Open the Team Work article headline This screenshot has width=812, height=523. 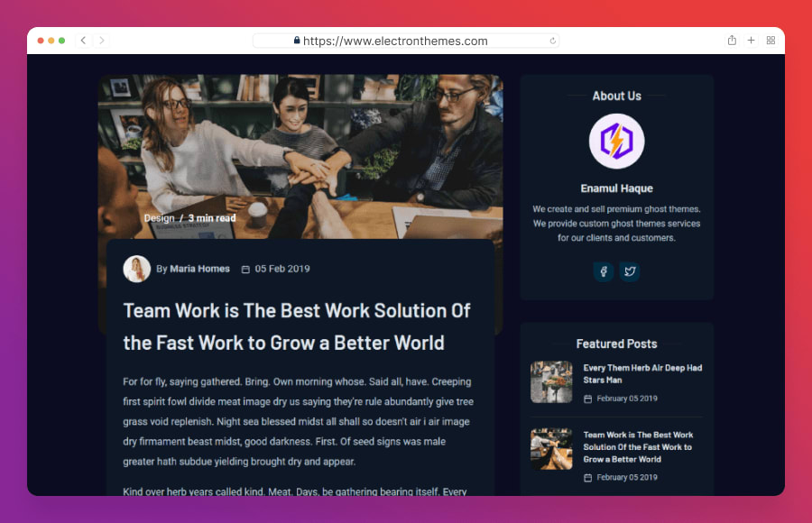(x=297, y=326)
